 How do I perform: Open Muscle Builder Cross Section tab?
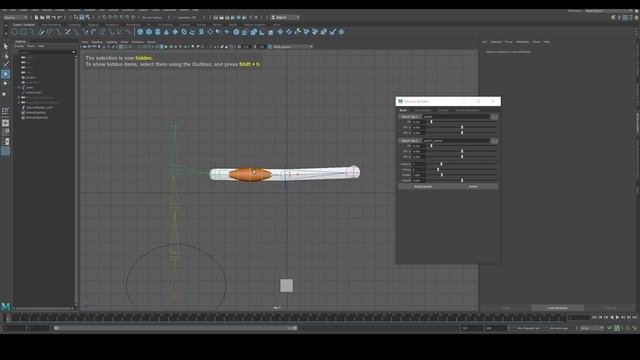(422, 110)
